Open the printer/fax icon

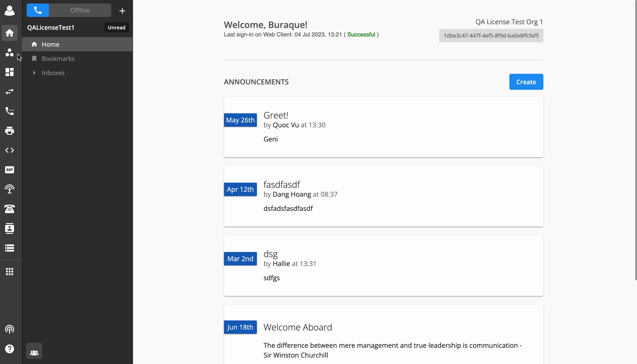(10, 130)
